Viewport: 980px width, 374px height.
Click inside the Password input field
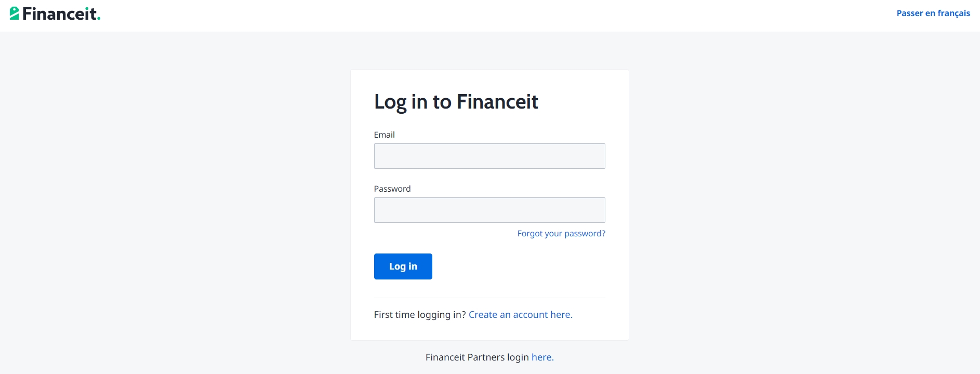[489, 210]
